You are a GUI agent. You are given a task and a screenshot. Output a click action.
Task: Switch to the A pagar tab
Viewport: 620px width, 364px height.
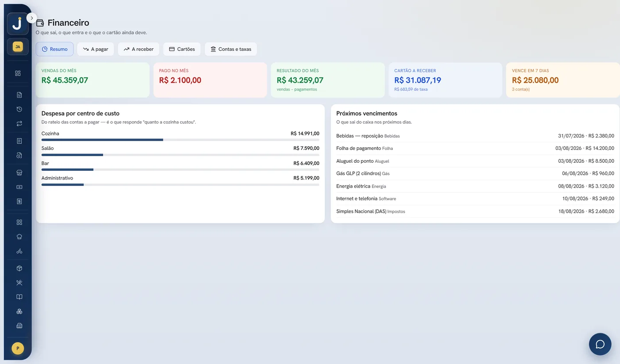click(x=96, y=49)
